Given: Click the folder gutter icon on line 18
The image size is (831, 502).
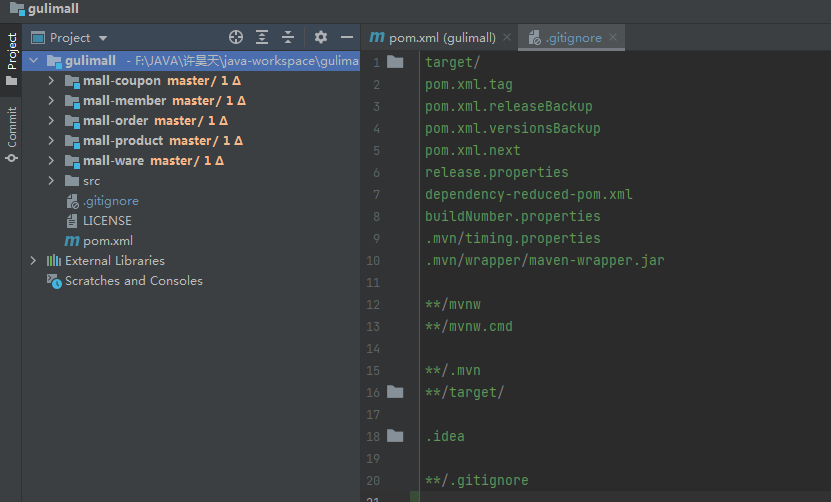Looking at the screenshot, I should (x=395, y=436).
